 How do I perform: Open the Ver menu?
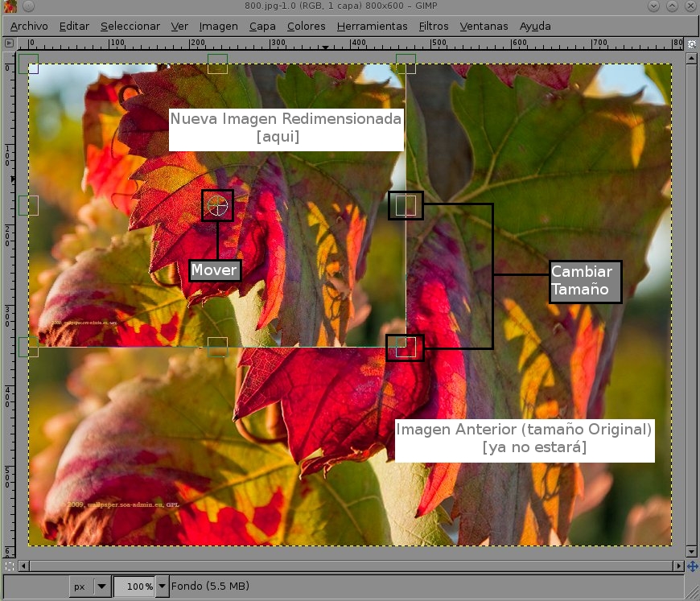click(179, 27)
